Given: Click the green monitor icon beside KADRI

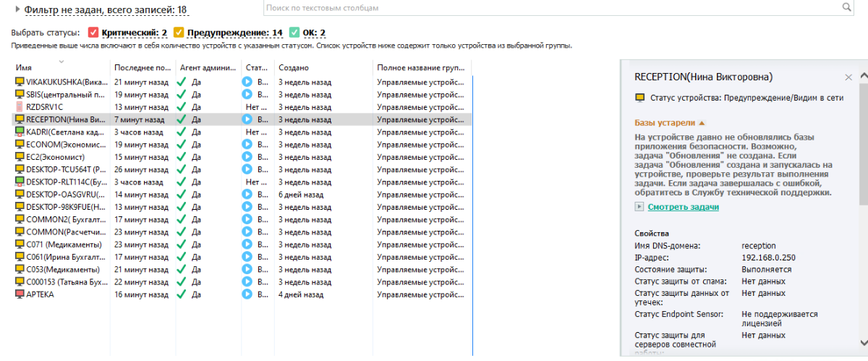Looking at the screenshot, I should click(20, 132).
